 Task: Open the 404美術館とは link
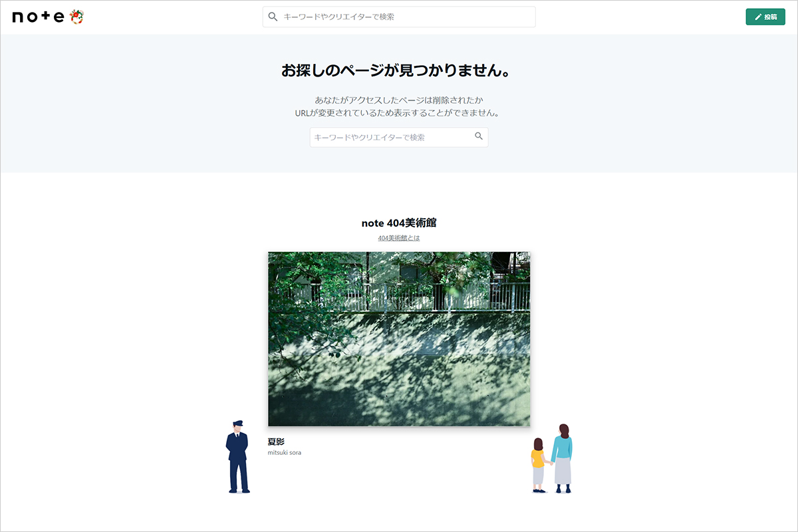(399, 237)
